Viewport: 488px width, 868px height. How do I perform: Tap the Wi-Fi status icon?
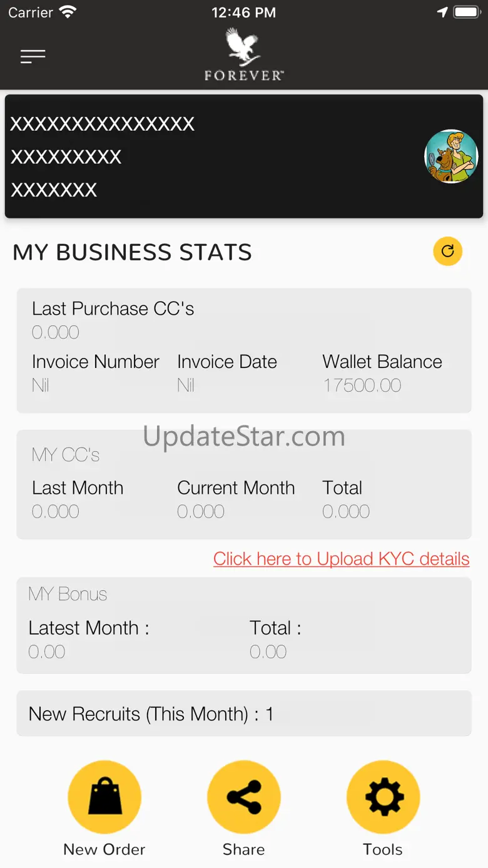67,12
